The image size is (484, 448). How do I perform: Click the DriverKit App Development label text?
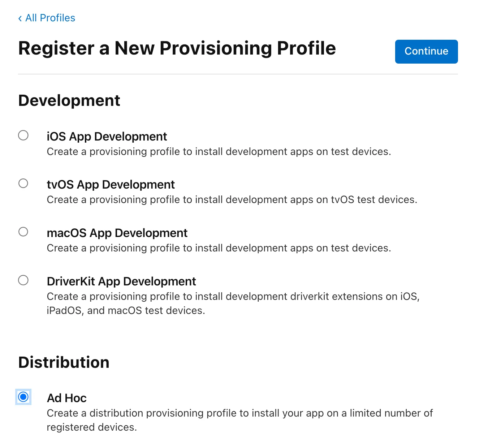[x=121, y=281]
